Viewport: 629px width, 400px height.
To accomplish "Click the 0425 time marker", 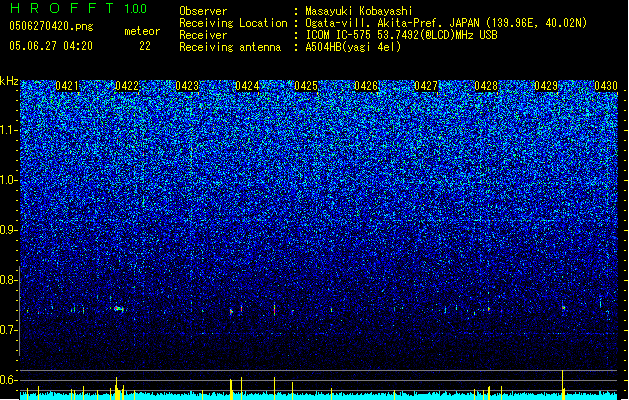I will (x=306, y=86).
